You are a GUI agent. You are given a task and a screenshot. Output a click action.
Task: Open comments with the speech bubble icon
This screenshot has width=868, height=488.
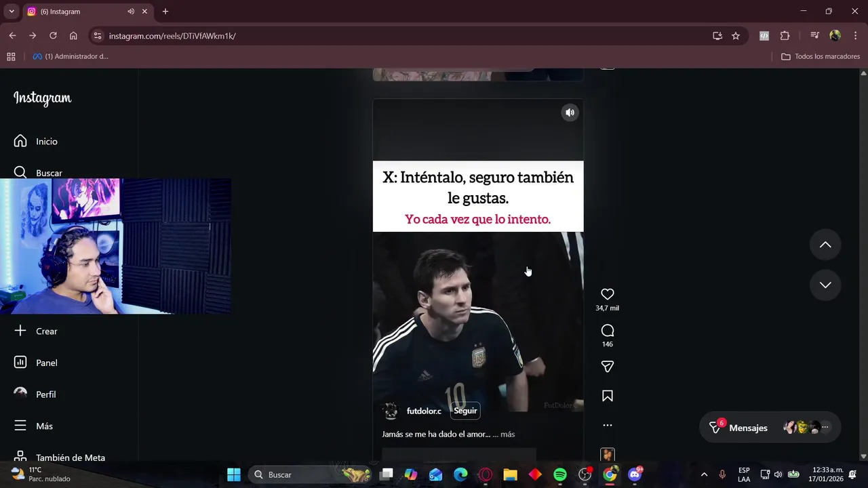608,331
